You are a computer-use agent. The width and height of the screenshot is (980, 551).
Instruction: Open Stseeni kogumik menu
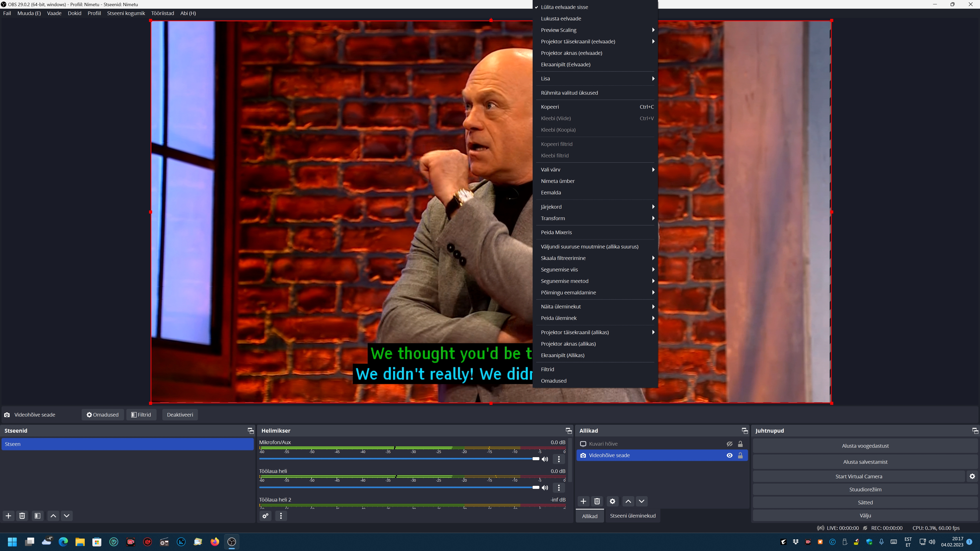click(x=126, y=13)
